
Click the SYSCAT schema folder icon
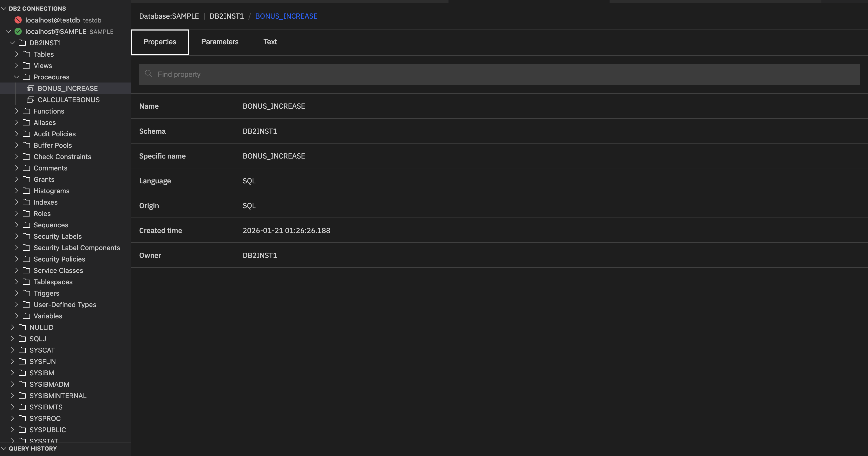click(22, 350)
